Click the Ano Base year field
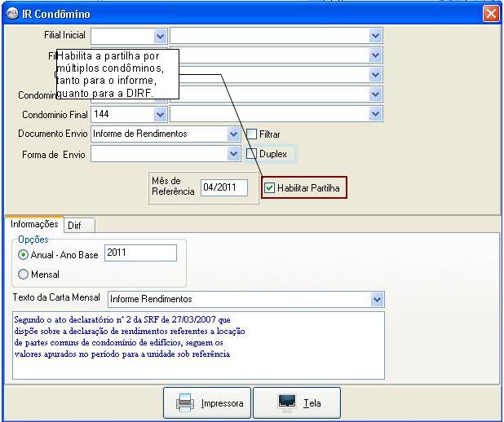This screenshot has height=422, width=504. pyautogui.click(x=140, y=253)
